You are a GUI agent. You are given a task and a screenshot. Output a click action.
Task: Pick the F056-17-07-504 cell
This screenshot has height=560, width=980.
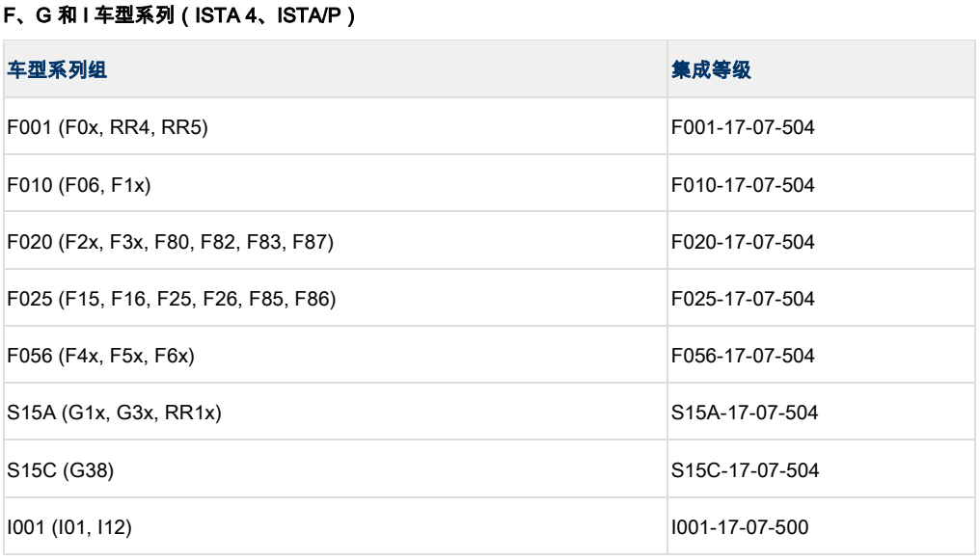[x=743, y=356]
